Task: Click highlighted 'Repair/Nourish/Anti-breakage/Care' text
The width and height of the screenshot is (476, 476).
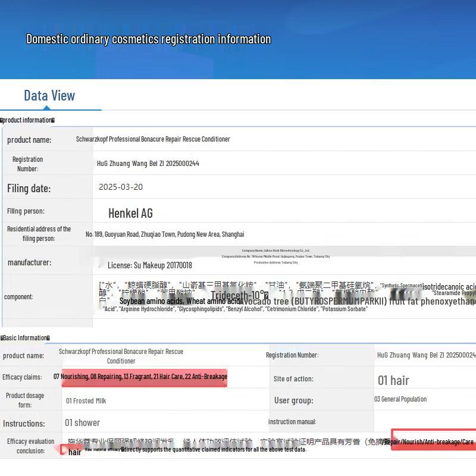Action: tap(428, 442)
